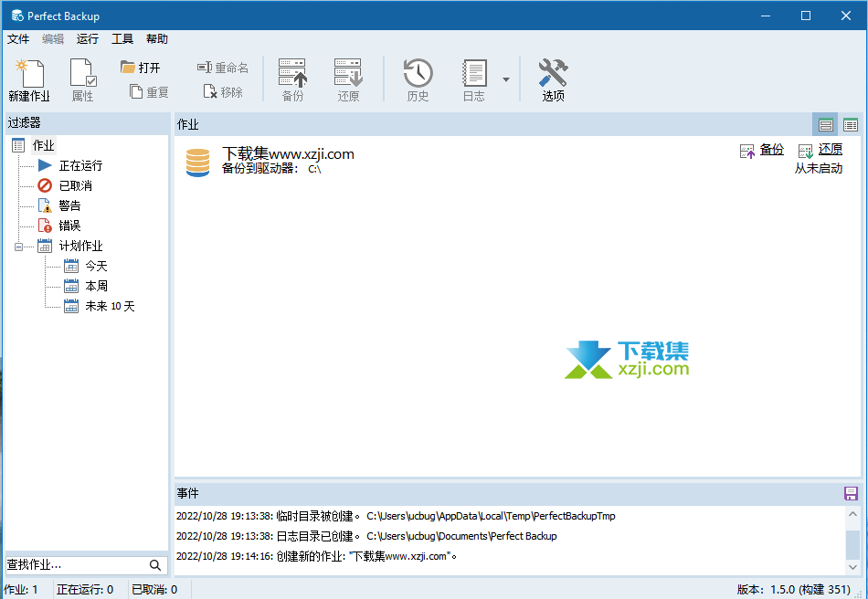868x599 pixels.
Task: Click the 备份到驱动器 destination text
Action: click(271, 169)
